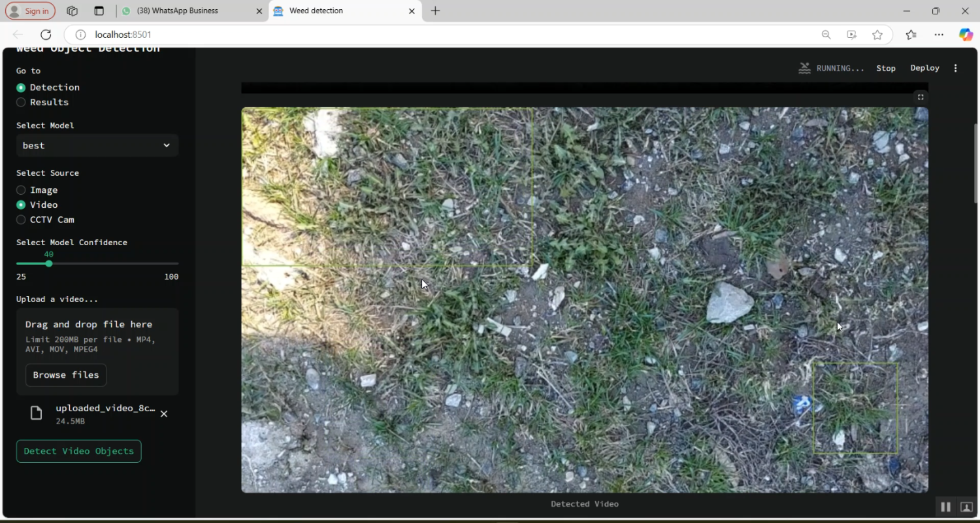Remove the uploaded video file

pos(164,414)
